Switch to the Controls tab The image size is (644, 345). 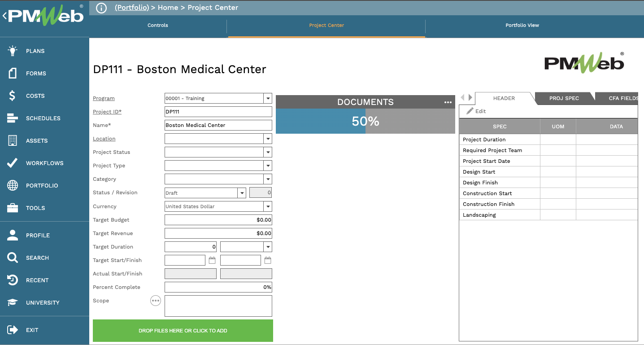[158, 25]
